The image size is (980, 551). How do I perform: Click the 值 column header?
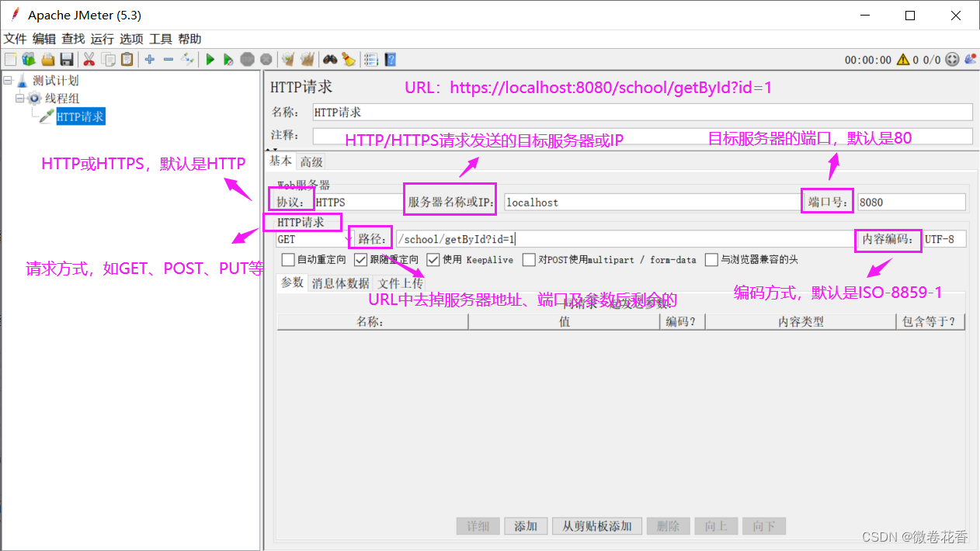pyautogui.click(x=565, y=321)
